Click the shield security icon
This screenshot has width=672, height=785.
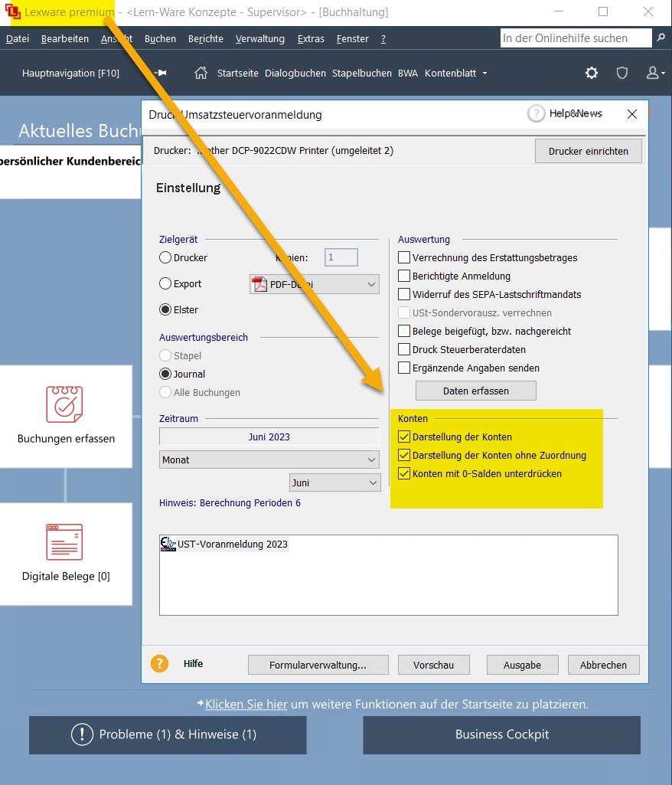622,73
